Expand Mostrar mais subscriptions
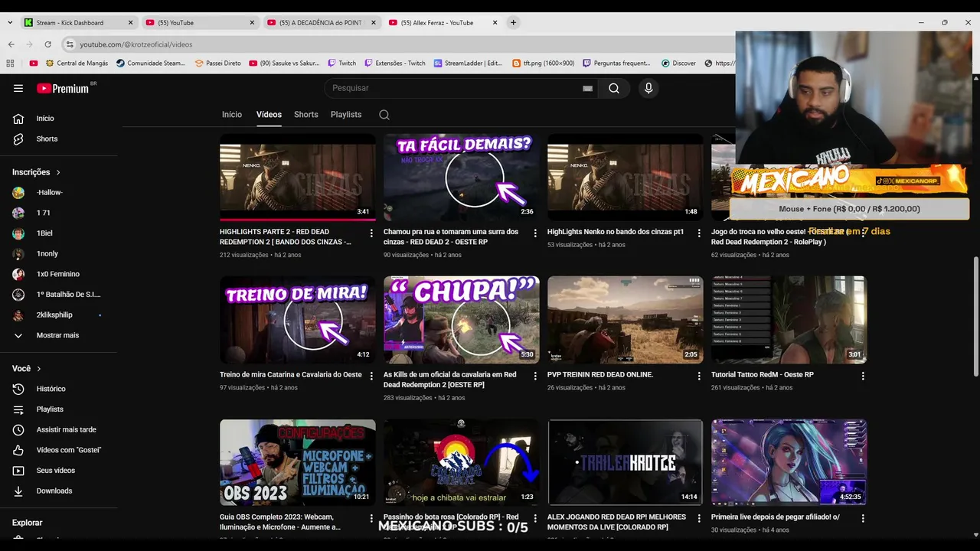This screenshot has width=980, height=551. 58,335
